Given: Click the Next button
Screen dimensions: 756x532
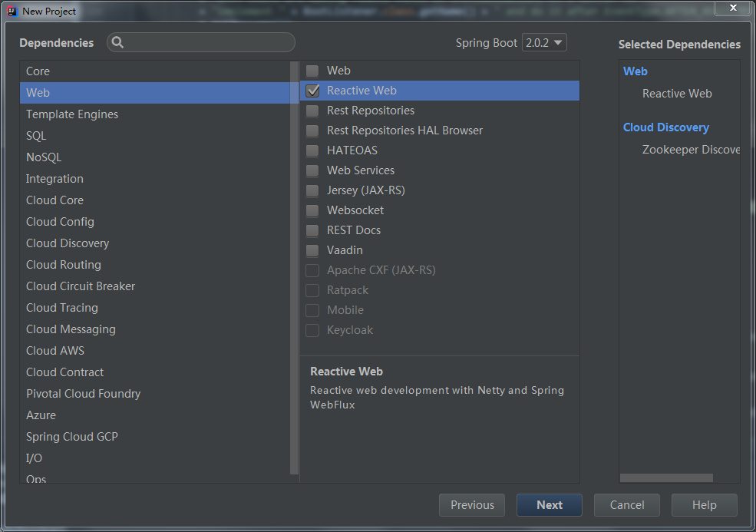Looking at the screenshot, I should (549, 505).
